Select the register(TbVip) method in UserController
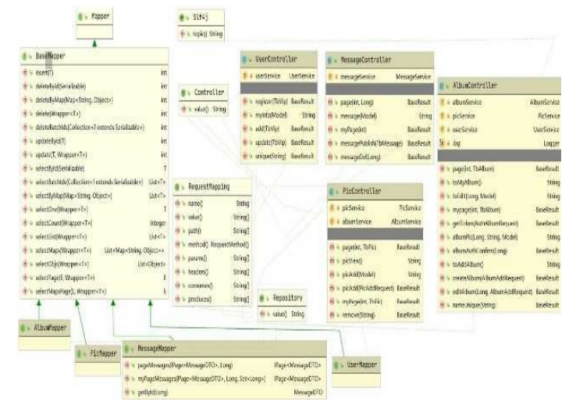This screenshot has width=582, height=408. [x=279, y=101]
